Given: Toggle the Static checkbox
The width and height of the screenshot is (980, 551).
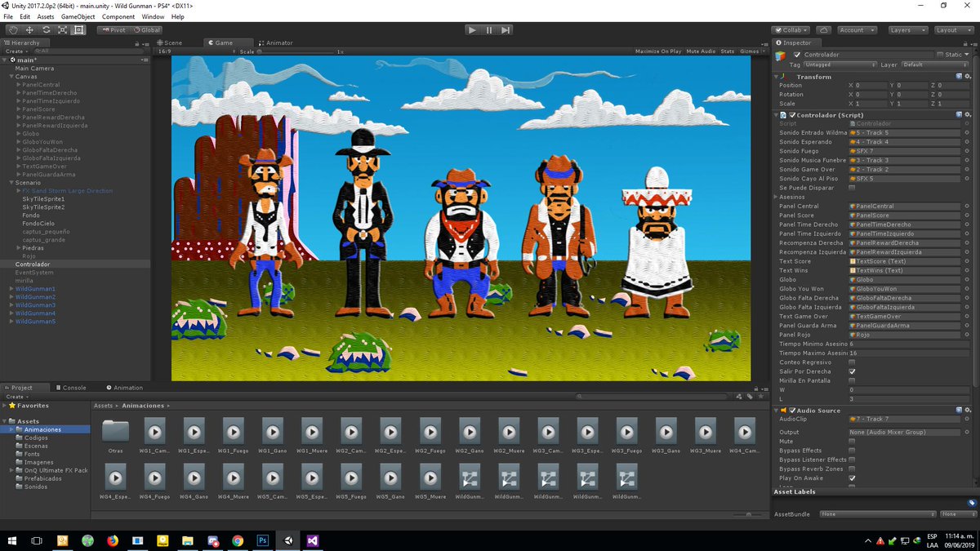Looking at the screenshot, I should tap(942, 55).
